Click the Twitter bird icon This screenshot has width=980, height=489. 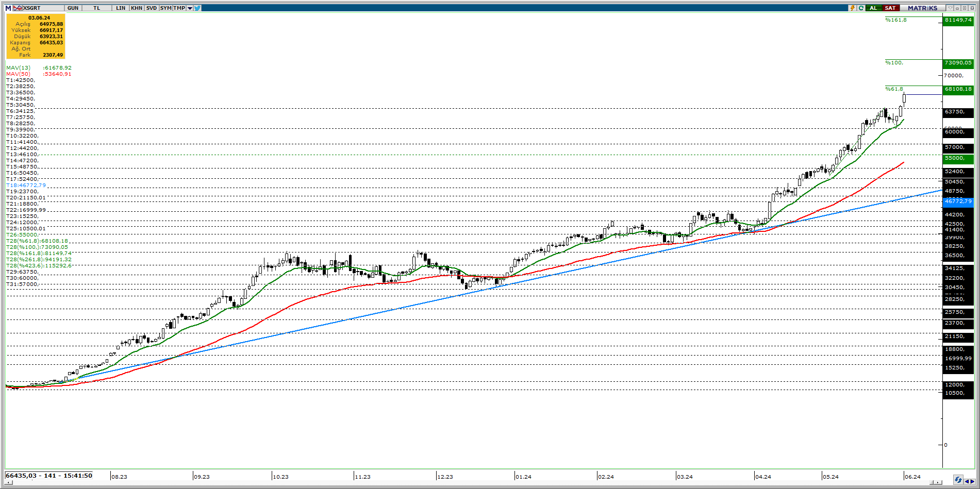(197, 8)
